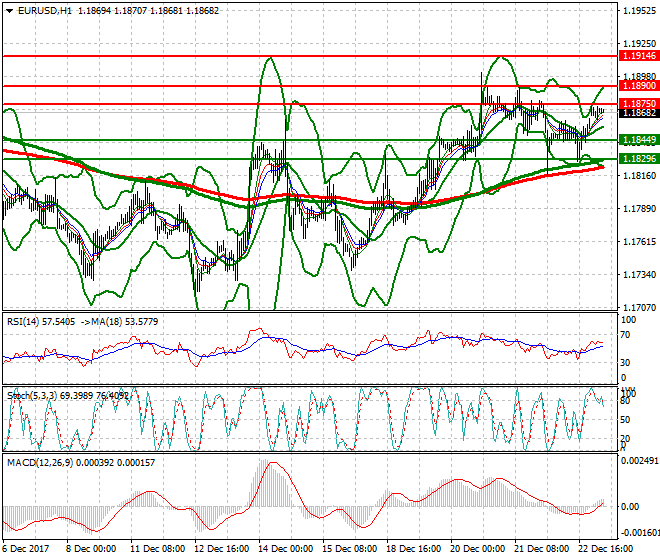Click the 1.17340 price axis value
This screenshot has height=560, width=660.
tap(639, 275)
